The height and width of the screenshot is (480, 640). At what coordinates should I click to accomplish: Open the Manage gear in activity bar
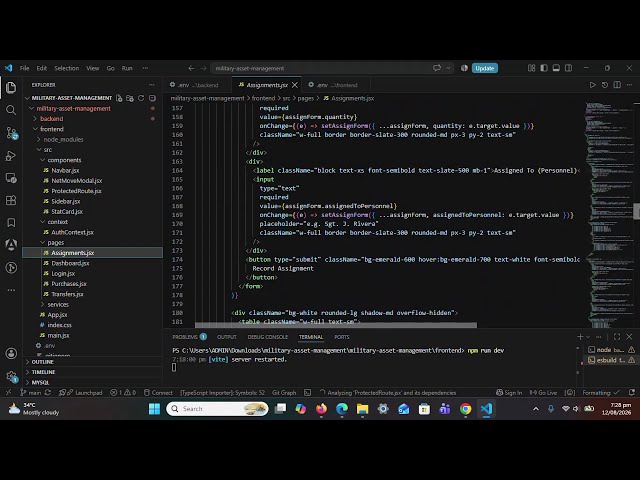(11, 376)
